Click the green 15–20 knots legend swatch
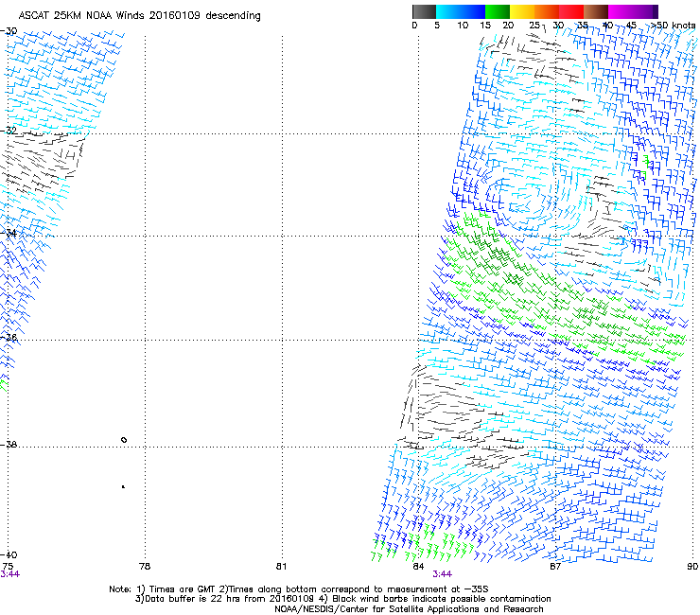Image resolution: width=700 pixels, height=615 pixels. pos(498,11)
